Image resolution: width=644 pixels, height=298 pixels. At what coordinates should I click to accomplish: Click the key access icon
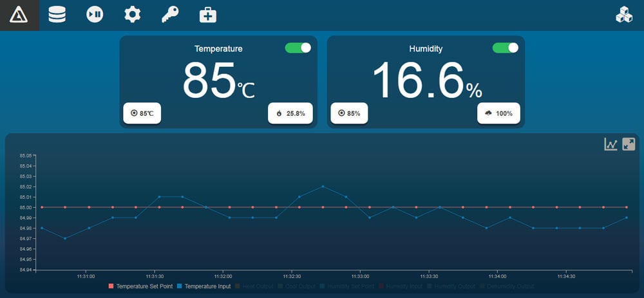pyautogui.click(x=170, y=15)
